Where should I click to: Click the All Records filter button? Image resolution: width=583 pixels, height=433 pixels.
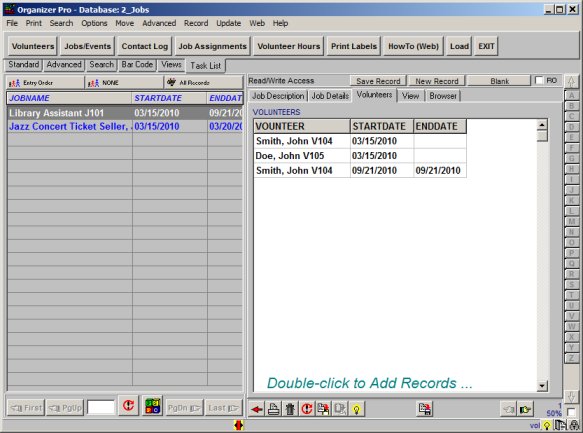click(203, 83)
